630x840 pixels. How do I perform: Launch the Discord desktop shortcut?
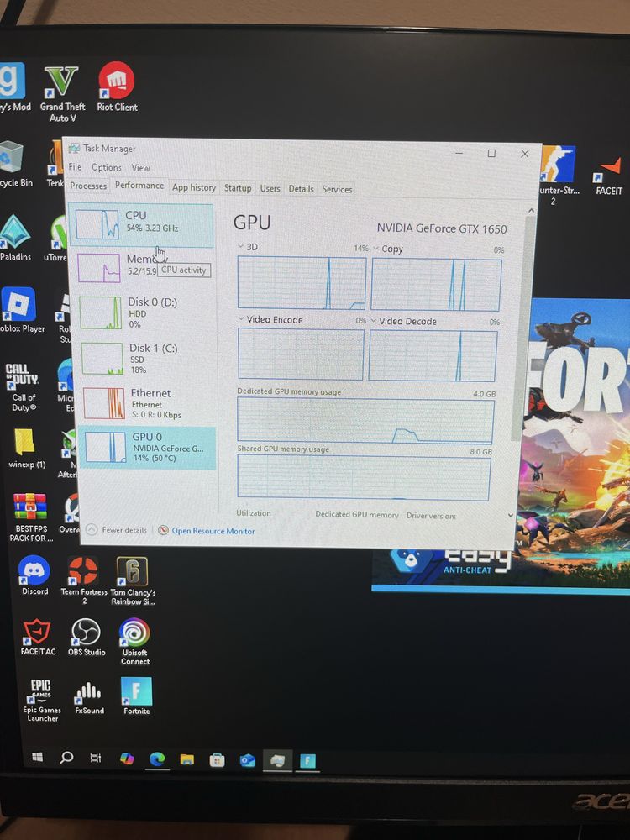[x=34, y=575]
